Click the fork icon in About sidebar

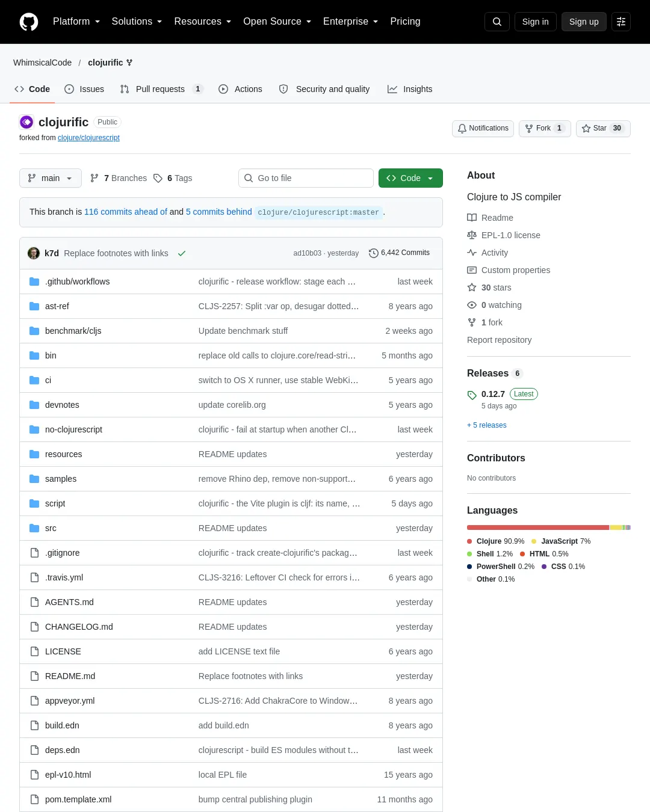472,322
